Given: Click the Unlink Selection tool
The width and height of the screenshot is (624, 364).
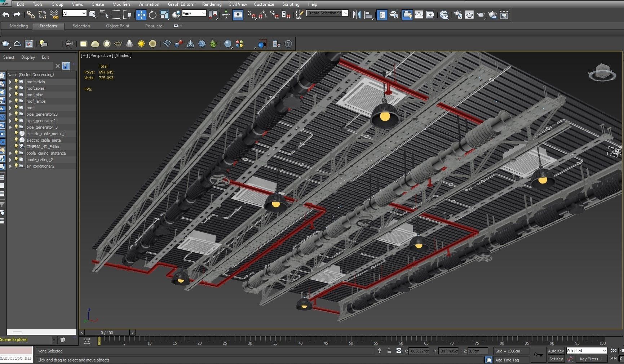Looking at the screenshot, I should (x=42, y=15).
